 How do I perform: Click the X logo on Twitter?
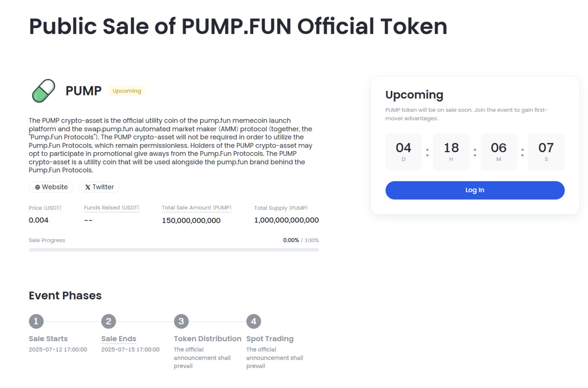click(88, 187)
